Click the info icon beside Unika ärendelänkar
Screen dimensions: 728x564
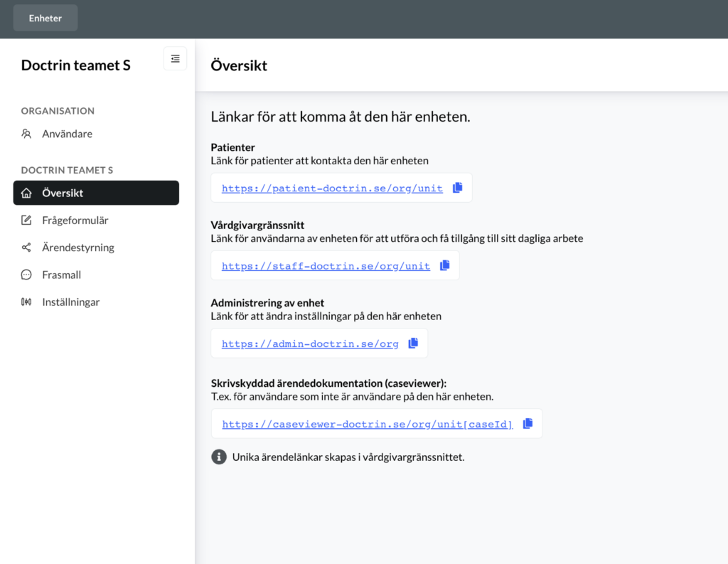coord(219,457)
